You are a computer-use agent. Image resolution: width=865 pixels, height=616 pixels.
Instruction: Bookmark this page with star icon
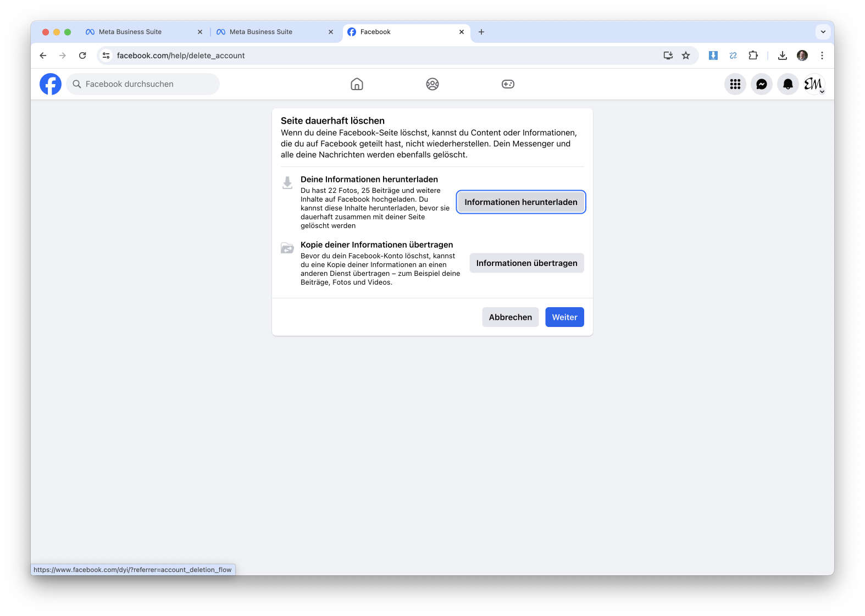pyautogui.click(x=686, y=56)
